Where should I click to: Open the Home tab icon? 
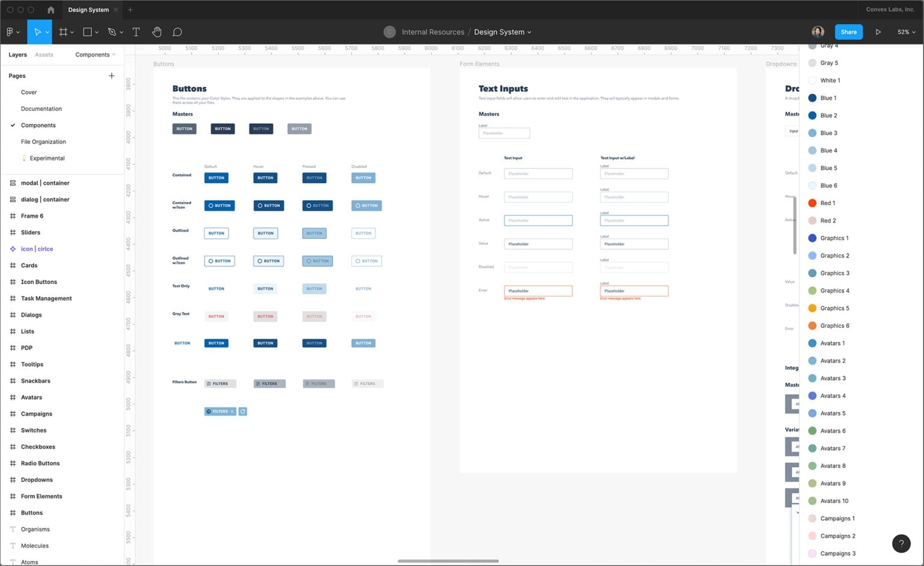coord(51,10)
